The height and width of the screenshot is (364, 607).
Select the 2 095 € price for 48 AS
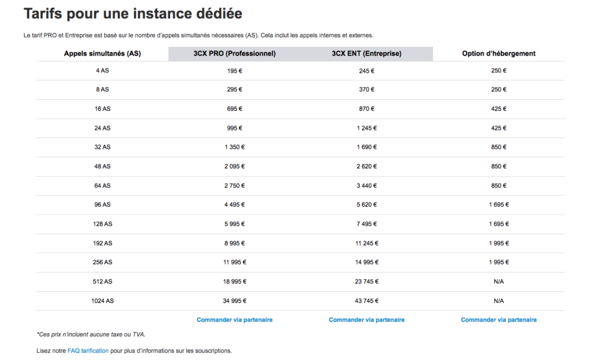coord(234,167)
